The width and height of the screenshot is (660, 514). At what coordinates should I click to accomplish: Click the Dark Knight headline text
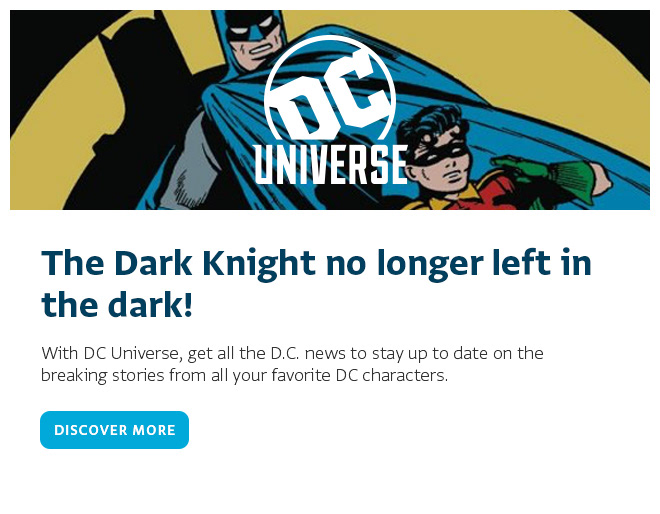tap(316, 264)
